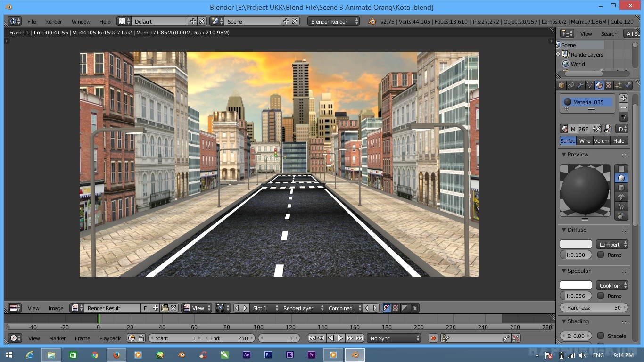Open the Physics properties tab
The width and height of the screenshot is (644, 362).
pos(628,85)
